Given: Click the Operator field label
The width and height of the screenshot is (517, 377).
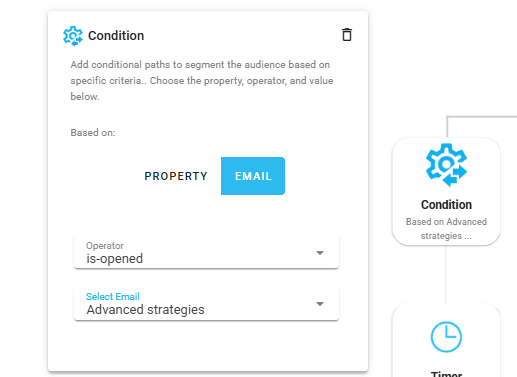Looking at the screenshot, I should point(105,246).
